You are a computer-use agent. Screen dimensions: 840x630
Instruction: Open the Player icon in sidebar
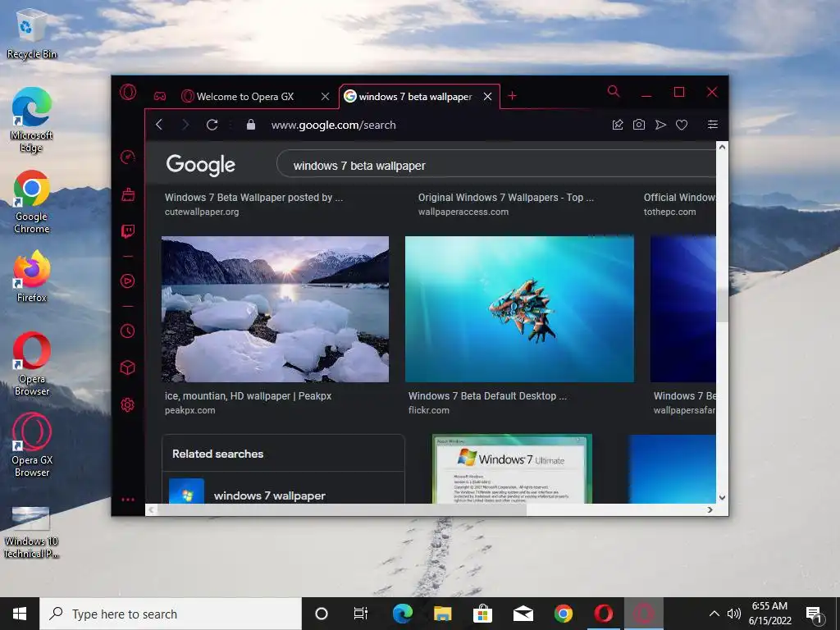click(127, 281)
